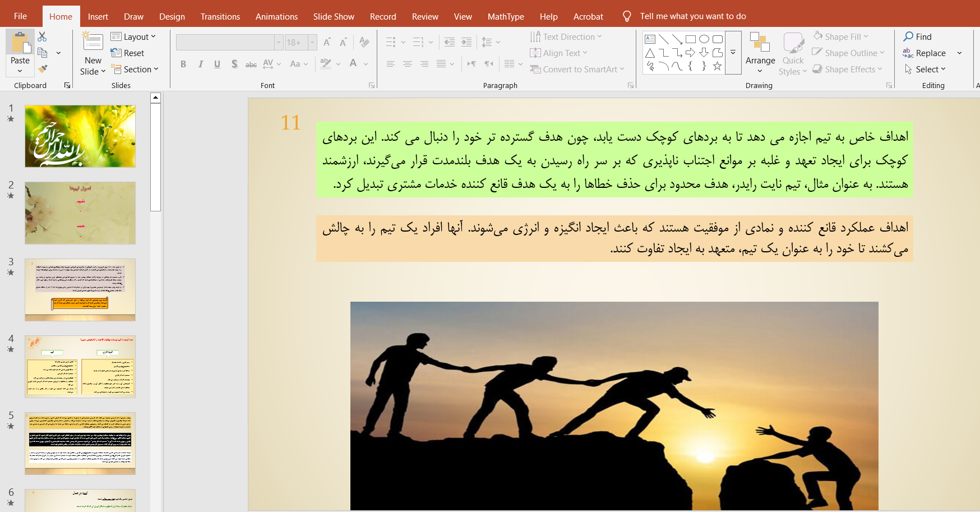Open the Slide Show tab

334,16
